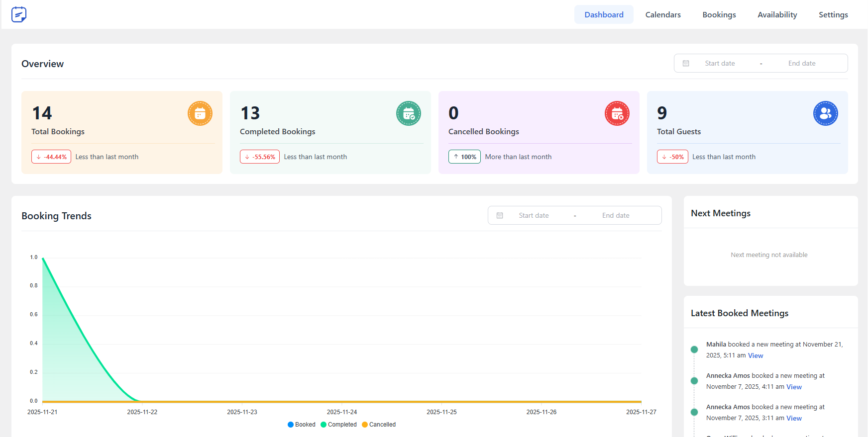Click the orange Total Bookings calendar icon
The height and width of the screenshot is (437, 868).
200,114
